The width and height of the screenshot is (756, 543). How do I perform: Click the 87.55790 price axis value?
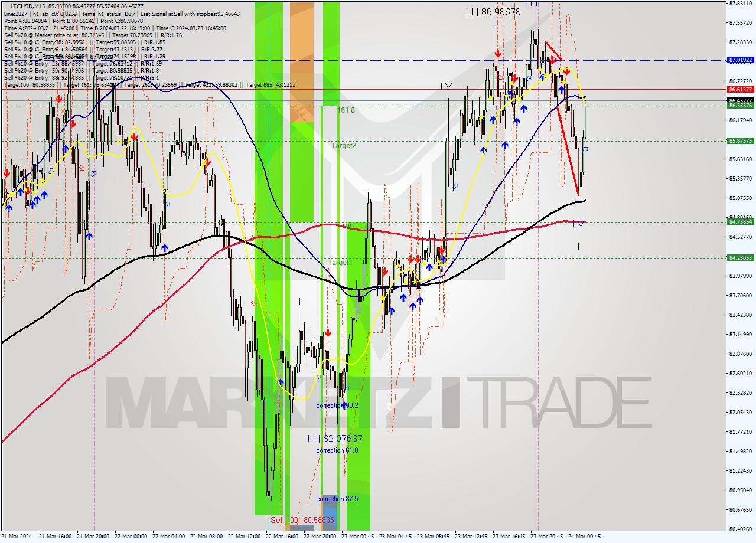click(x=741, y=23)
